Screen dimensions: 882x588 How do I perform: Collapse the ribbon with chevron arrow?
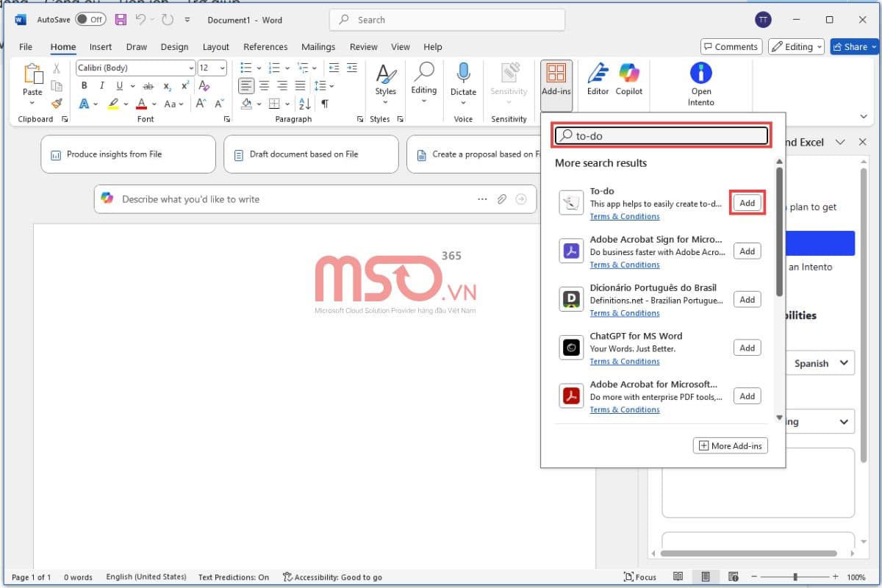coord(863,116)
